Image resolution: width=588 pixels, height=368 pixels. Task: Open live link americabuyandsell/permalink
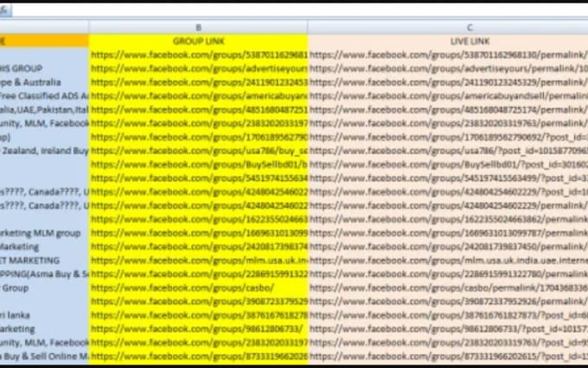(448, 96)
